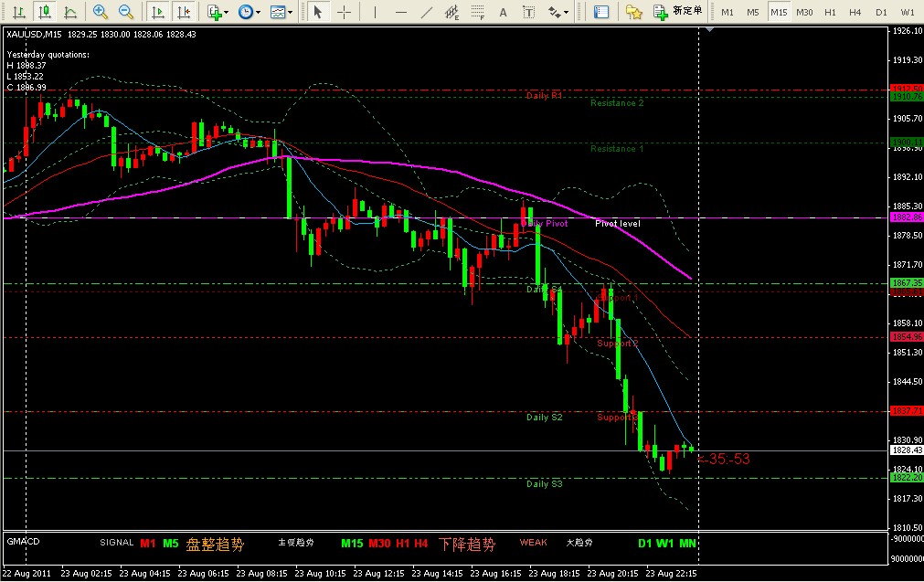This screenshot has height=582, width=924.
Task: Toggle chart shift button
Action: (x=184, y=12)
